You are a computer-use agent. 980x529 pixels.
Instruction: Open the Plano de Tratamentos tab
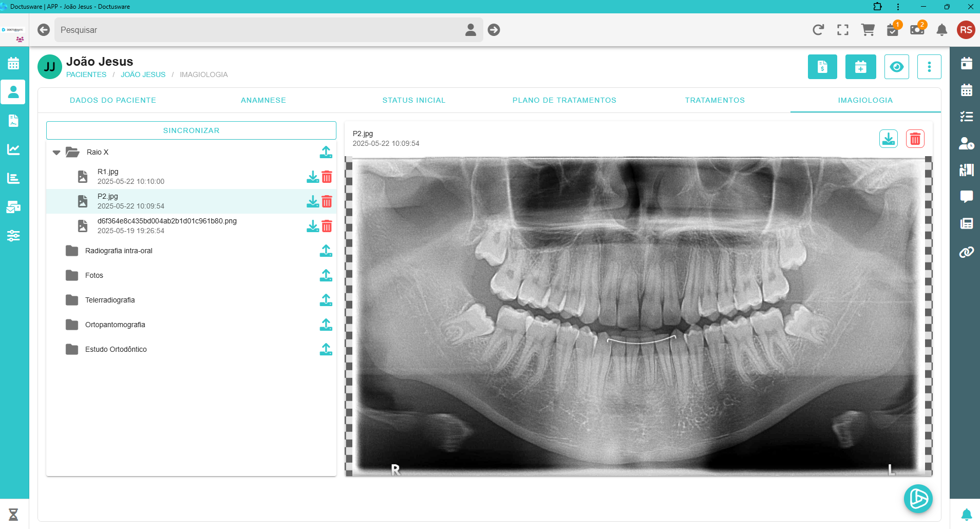[564, 100]
